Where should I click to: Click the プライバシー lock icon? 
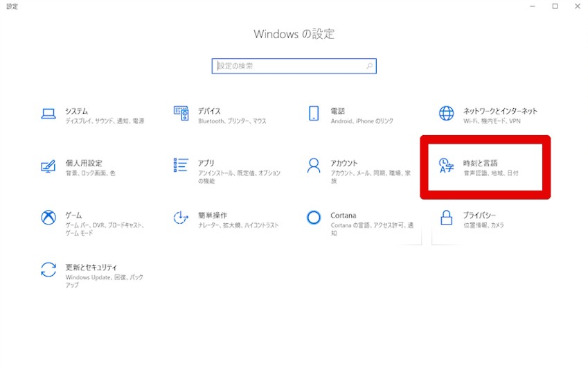point(447,218)
